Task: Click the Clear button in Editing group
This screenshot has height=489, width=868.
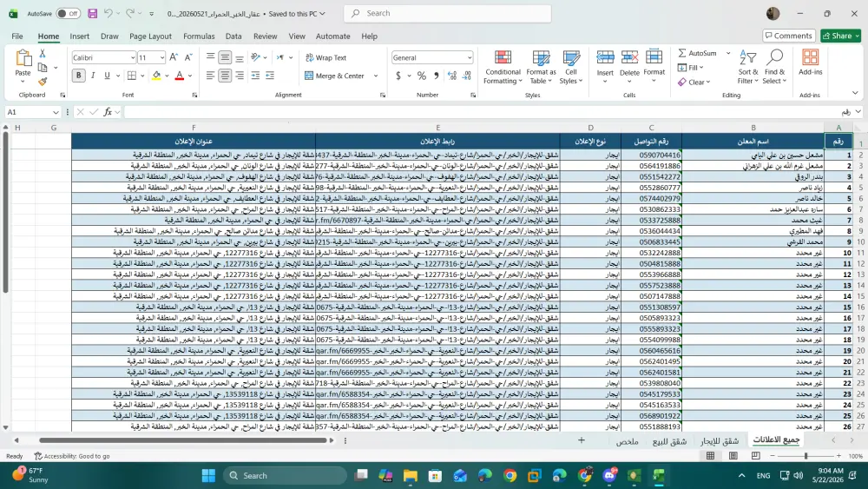Action: coord(694,82)
